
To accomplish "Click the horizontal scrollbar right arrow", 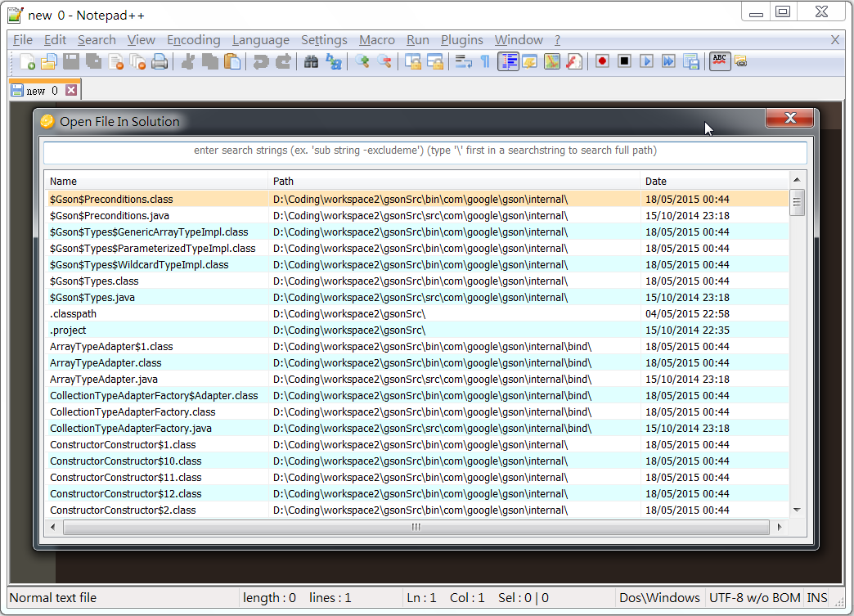I will [780, 527].
